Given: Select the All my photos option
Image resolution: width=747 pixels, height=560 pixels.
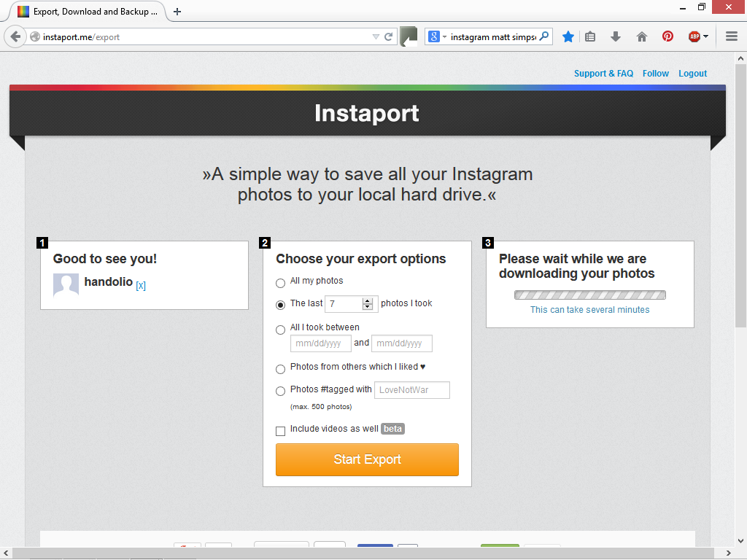Looking at the screenshot, I should (281, 283).
